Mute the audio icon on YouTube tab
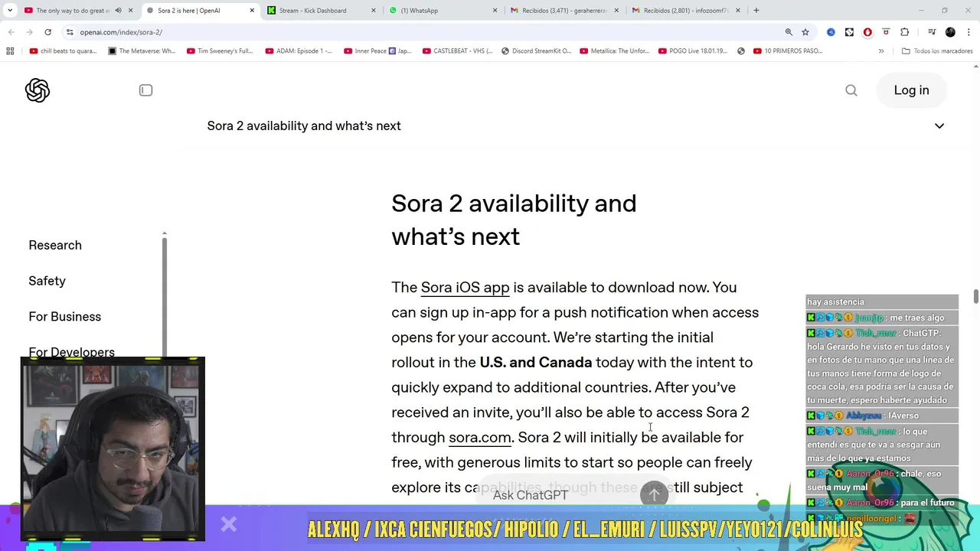The width and height of the screenshot is (980, 551). click(118, 11)
